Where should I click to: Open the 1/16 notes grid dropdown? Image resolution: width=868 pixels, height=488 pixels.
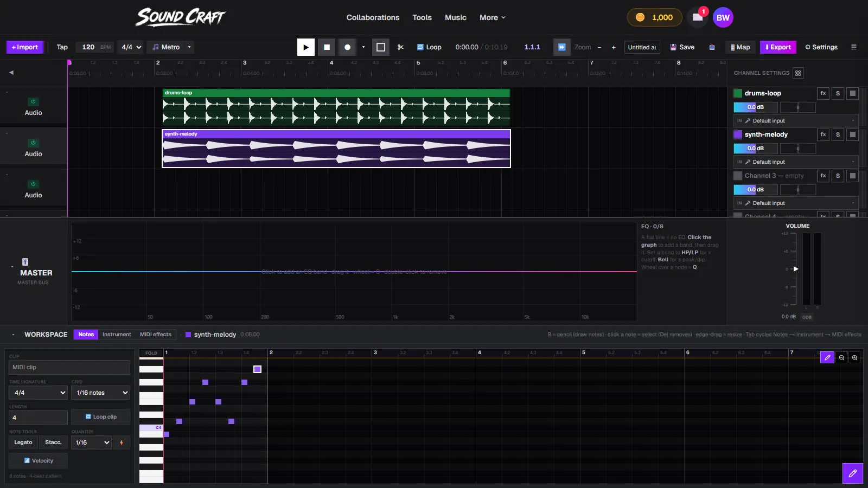(101, 393)
